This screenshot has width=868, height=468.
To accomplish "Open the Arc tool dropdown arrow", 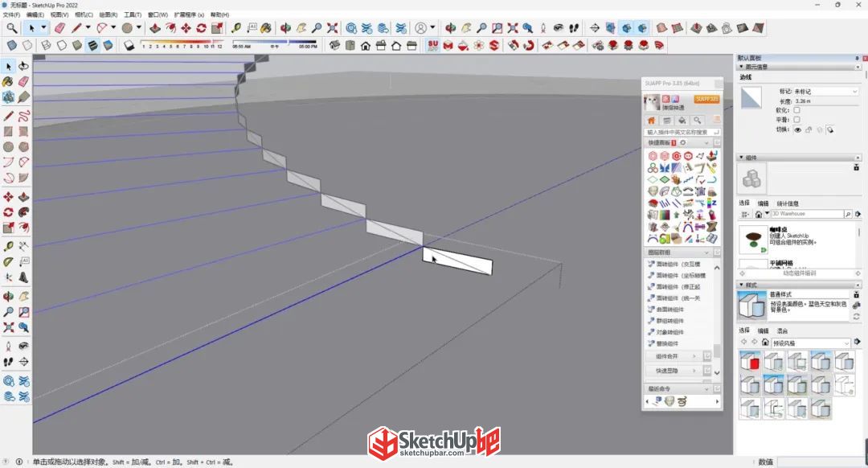I will pyautogui.click(x=113, y=27).
